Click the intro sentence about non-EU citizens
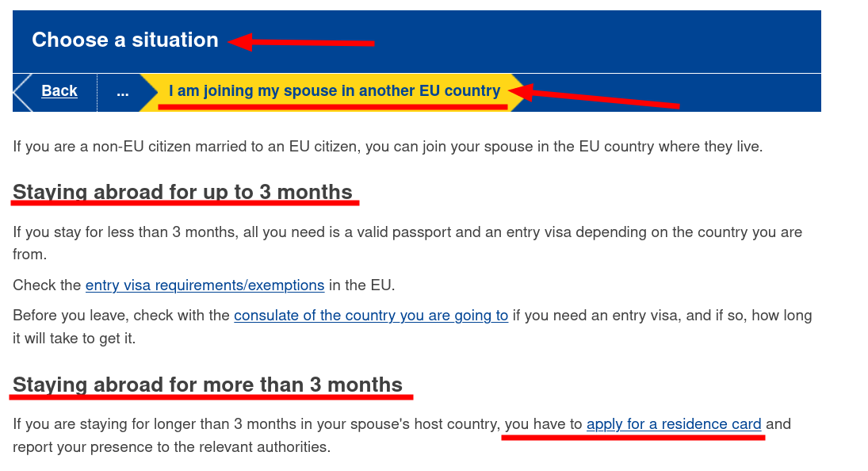Screen dimensions: 868x471 [387, 147]
